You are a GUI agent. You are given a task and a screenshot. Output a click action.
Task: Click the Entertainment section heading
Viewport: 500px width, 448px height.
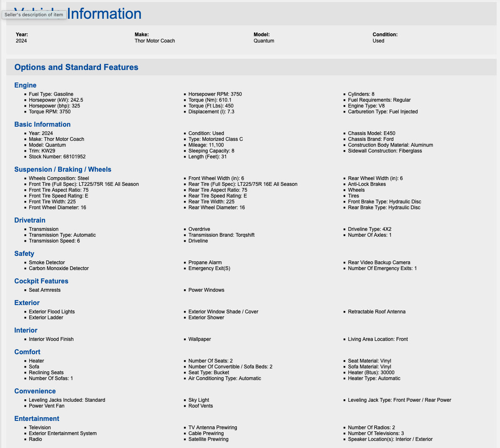coord(37,418)
